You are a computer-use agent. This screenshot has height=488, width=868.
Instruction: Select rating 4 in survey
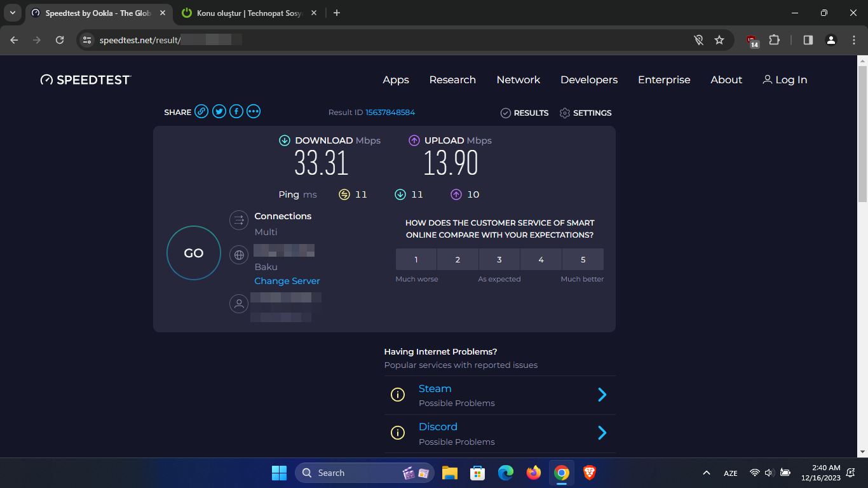(541, 259)
